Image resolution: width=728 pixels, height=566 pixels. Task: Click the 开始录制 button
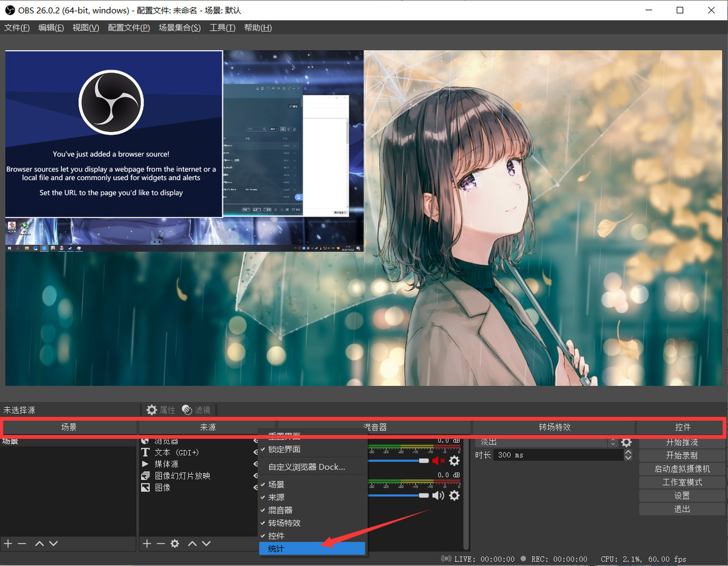[682, 455]
